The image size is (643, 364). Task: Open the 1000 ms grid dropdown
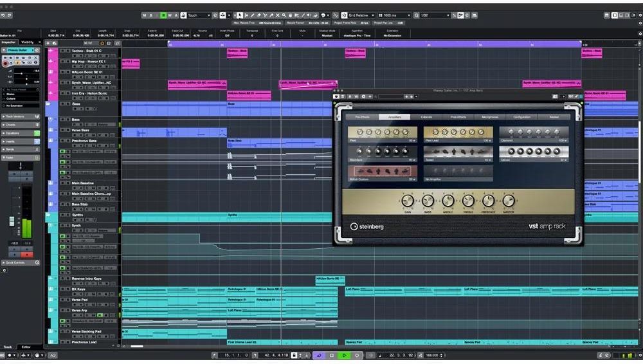pyautogui.click(x=395, y=15)
